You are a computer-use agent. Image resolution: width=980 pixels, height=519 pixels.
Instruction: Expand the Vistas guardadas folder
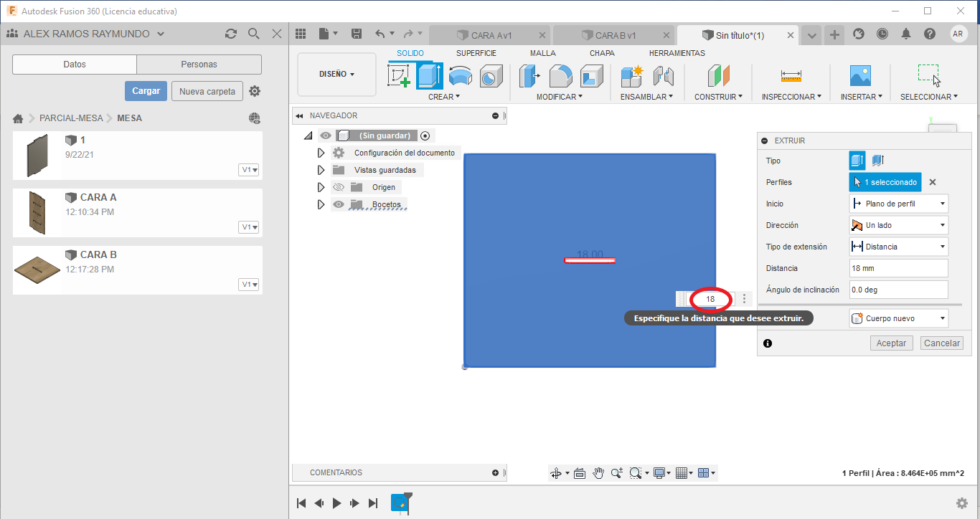[x=321, y=170]
